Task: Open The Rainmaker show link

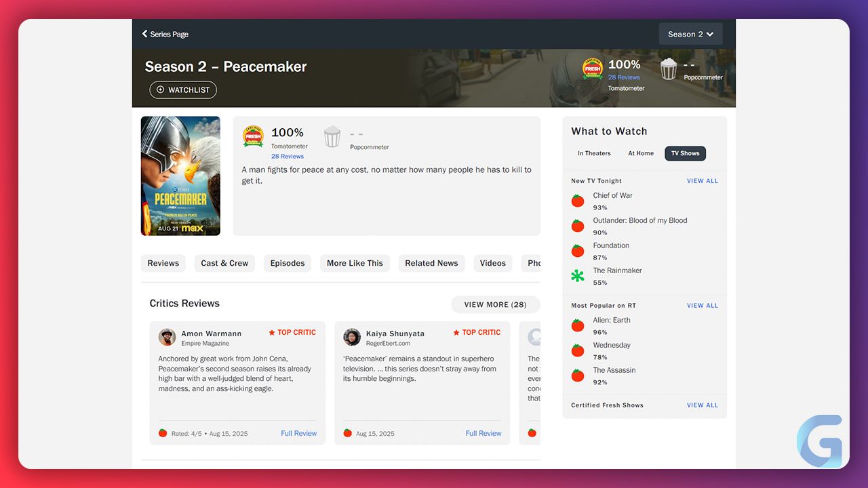Action: click(x=618, y=270)
